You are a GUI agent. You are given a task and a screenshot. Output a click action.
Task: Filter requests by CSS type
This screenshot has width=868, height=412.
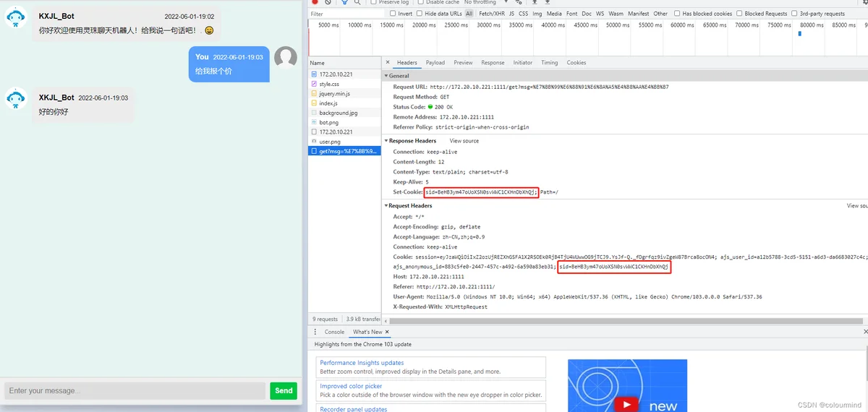[524, 14]
